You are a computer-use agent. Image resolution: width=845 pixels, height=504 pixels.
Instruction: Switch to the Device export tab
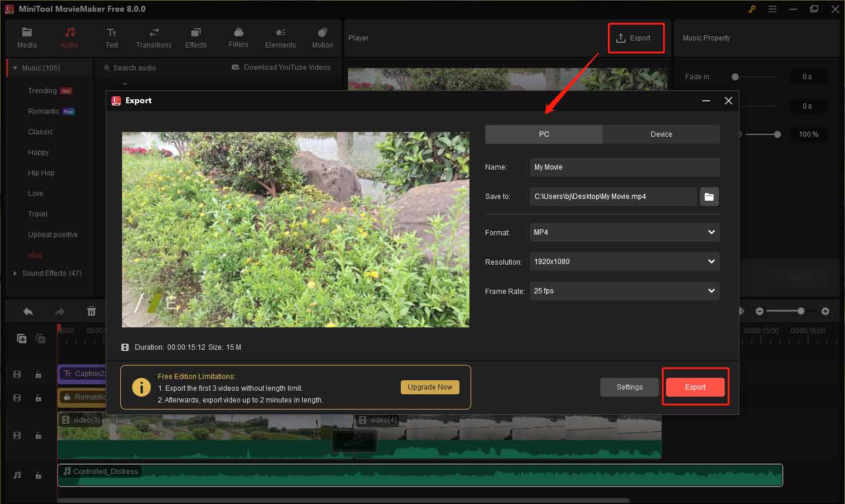tap(661, 134)
